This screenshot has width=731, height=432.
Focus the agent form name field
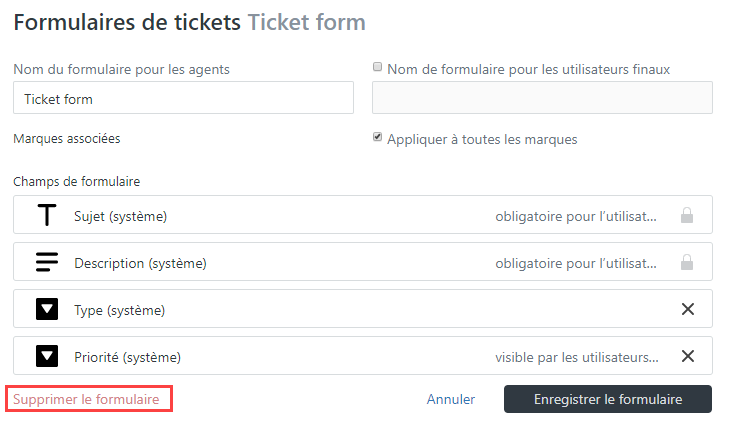tap(183, 99)
